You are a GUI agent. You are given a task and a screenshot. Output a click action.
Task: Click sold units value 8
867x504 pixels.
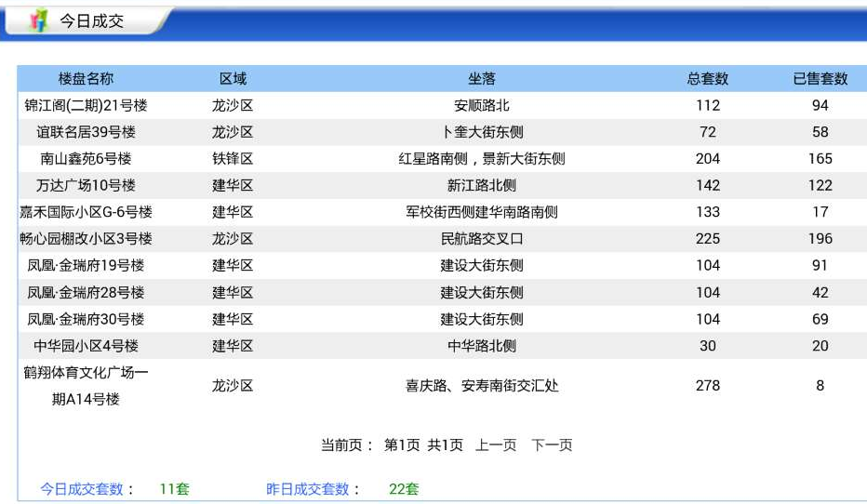[x=820, y=385]
